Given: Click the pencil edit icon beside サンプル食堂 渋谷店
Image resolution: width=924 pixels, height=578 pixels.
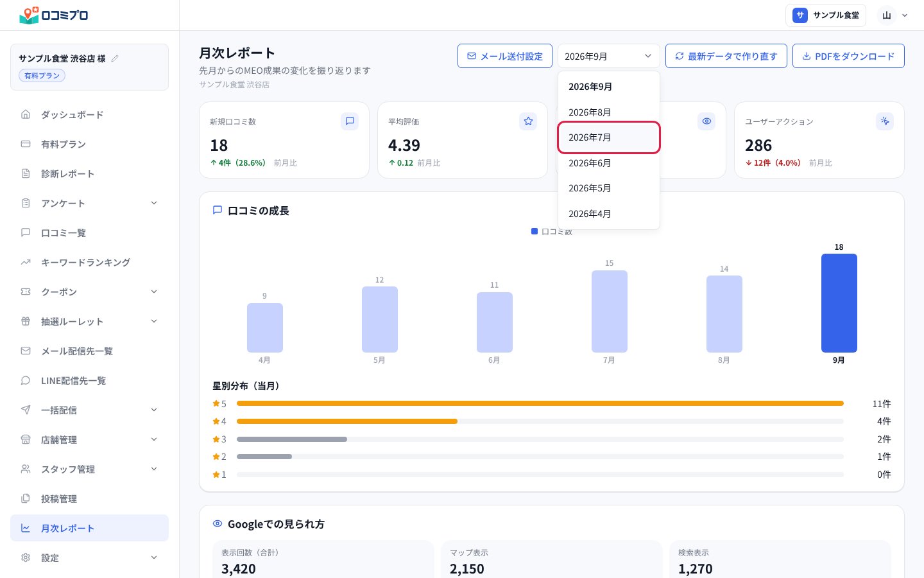Looking at the screenshot, I should tap(115, 58).
